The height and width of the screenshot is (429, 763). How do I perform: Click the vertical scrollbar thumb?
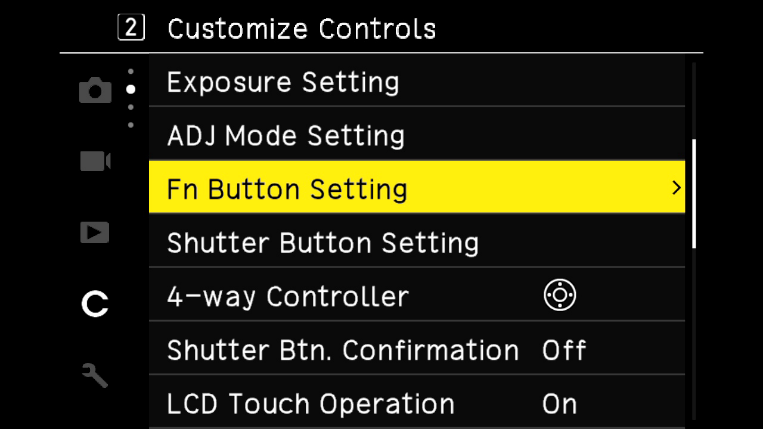pyautogui.click(x=694, y=192)
